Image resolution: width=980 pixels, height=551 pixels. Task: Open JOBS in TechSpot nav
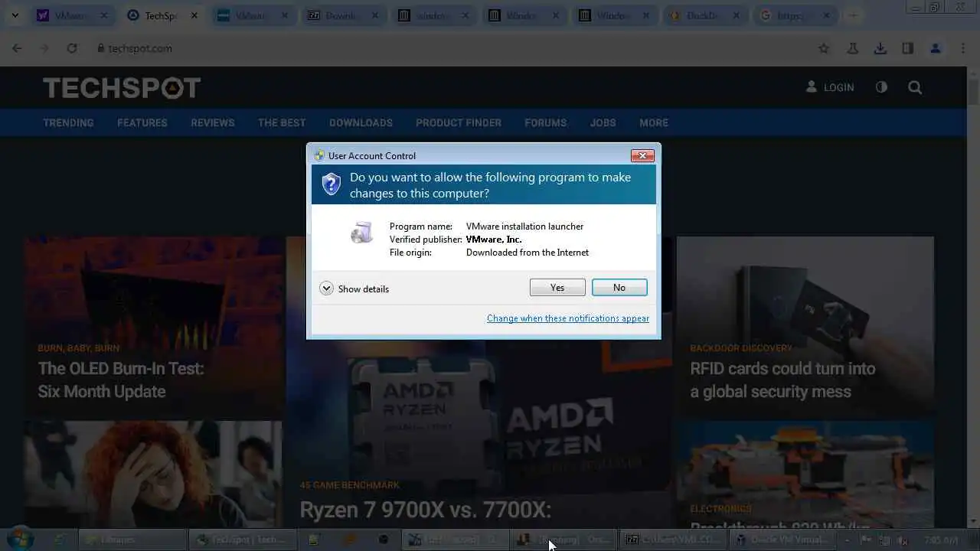[603, 122]
